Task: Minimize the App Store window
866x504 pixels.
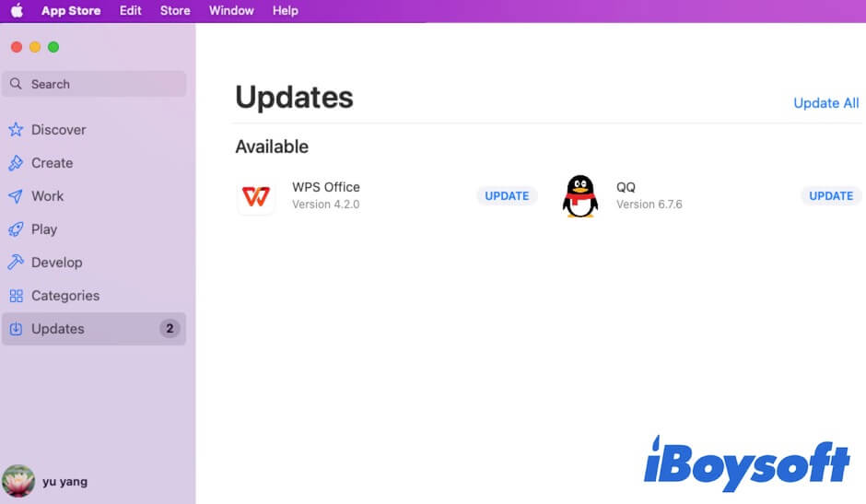Action: click(x=35, y=47)
